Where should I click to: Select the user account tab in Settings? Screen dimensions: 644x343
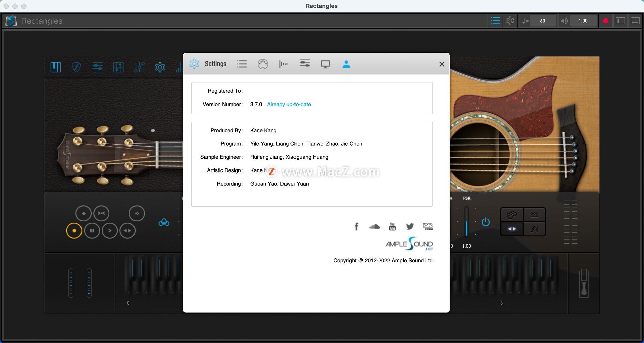[x=346, y=64]
